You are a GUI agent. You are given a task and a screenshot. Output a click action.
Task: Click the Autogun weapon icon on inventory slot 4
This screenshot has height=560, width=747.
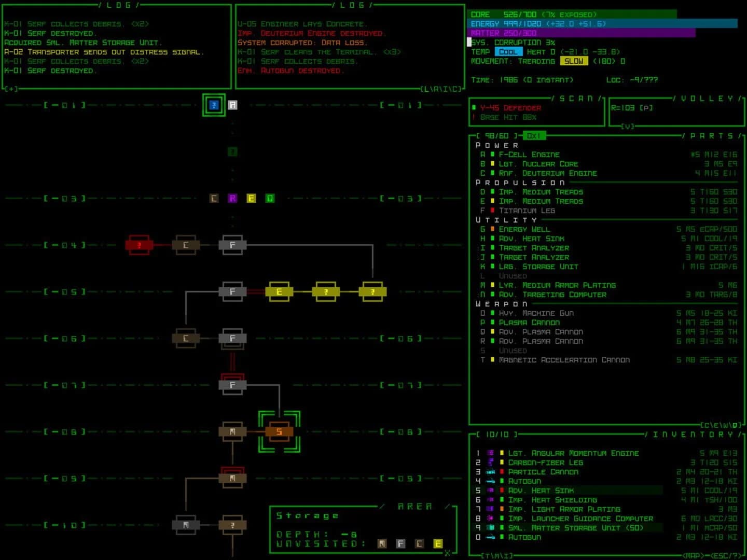coord(492,481)
